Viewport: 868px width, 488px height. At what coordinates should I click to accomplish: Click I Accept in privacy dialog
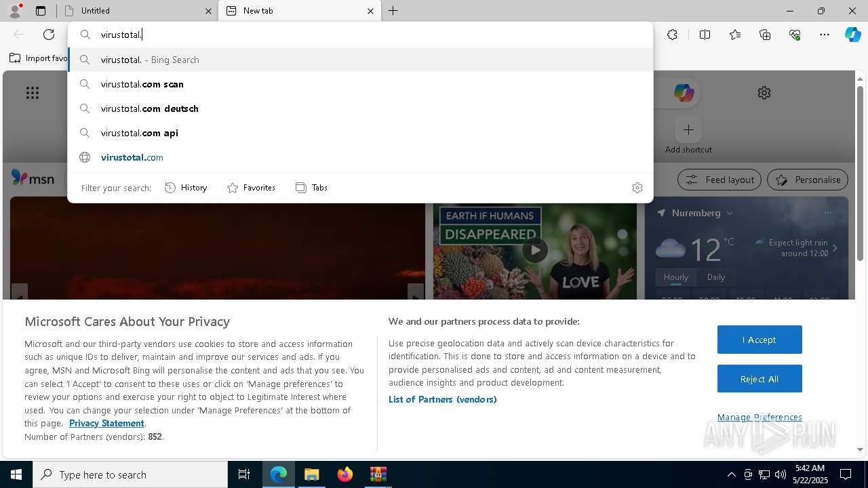click(759, 340)
